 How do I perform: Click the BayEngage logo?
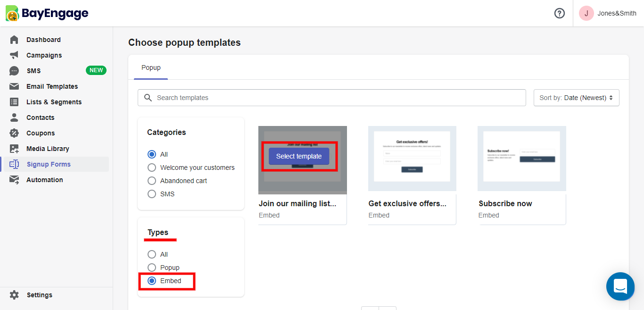[47, 13]
